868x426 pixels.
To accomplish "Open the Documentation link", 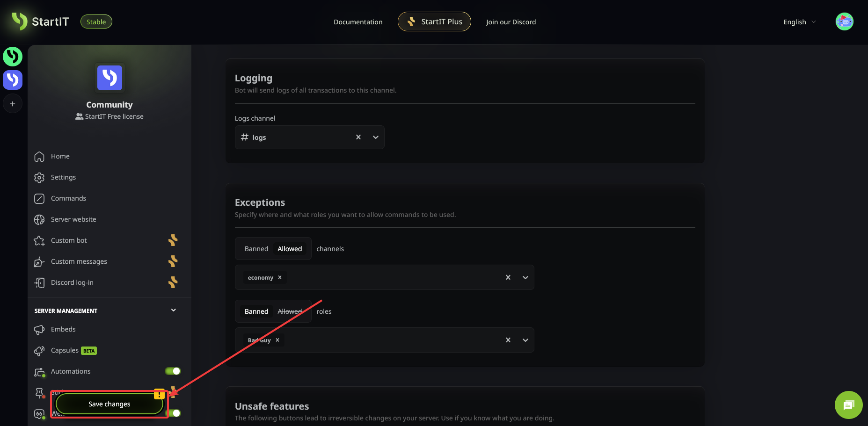I will pos(358,22).
